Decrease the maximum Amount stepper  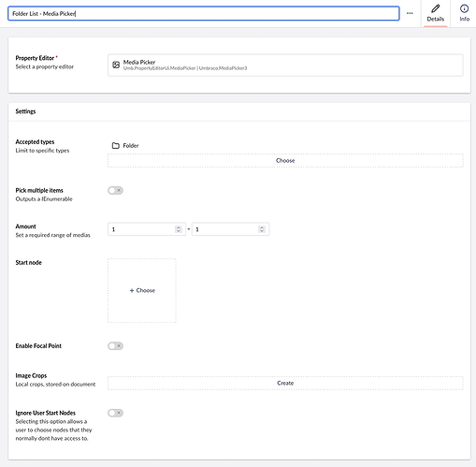pos(262,231)
